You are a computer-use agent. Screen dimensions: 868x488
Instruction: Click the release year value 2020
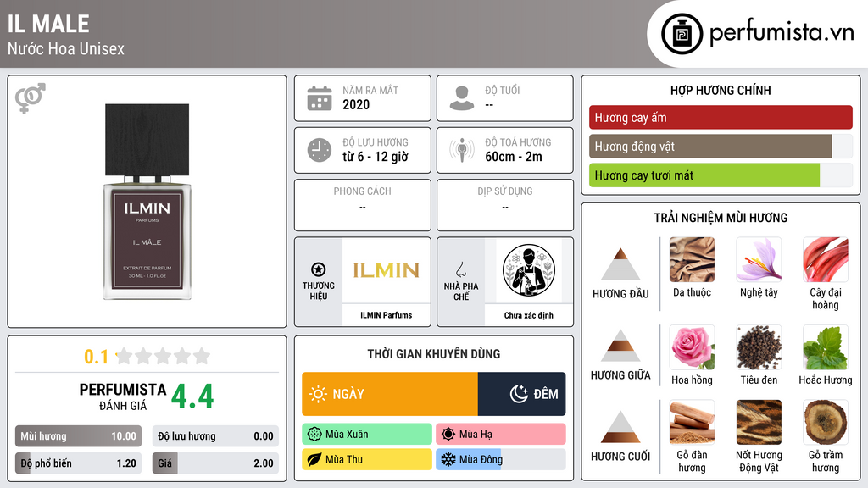coord(356,104)
